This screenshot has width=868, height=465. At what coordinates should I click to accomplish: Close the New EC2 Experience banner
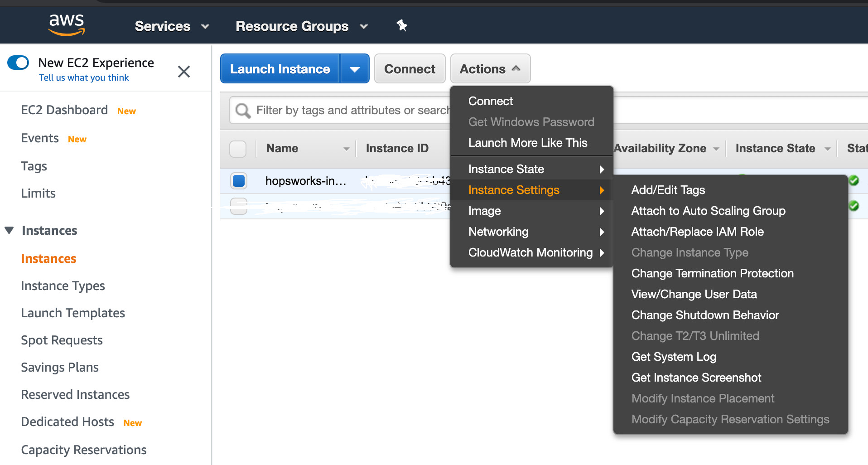click(x=184, y=72)
